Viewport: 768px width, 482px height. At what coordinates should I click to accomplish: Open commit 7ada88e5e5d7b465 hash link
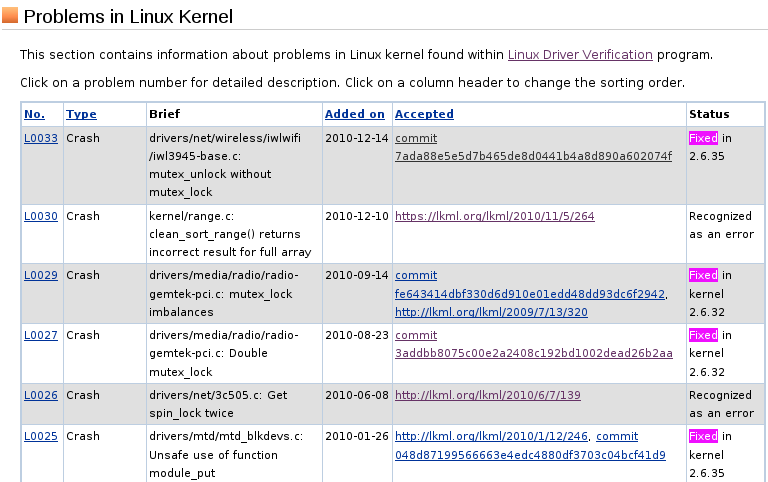point(533,156)
